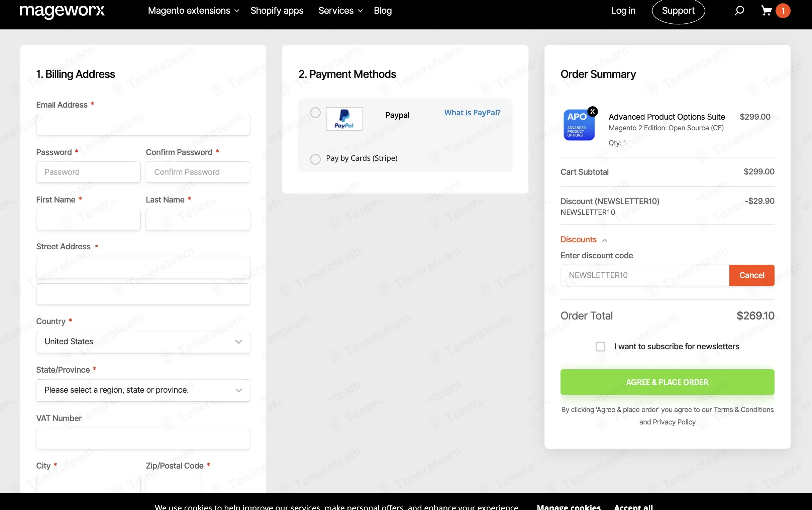Remove Advanced Product Options Suite with X icon

(593, 111)
